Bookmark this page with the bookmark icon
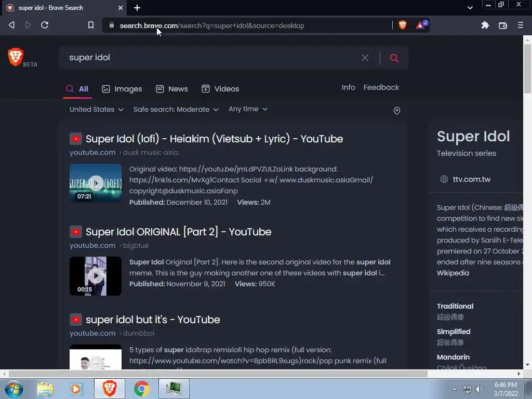The height and width of the screenshot is (399, 532). pos(90,25)
